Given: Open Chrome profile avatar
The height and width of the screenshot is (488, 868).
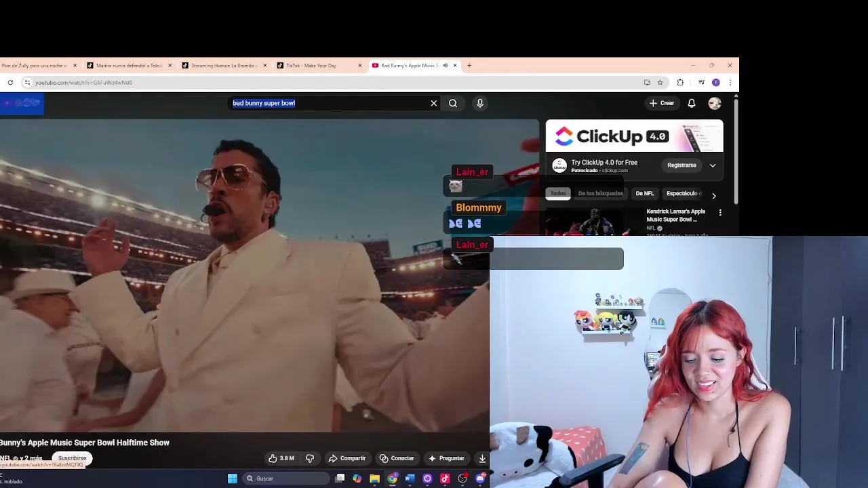Looking at the screenshot, I should coord(716,83).
